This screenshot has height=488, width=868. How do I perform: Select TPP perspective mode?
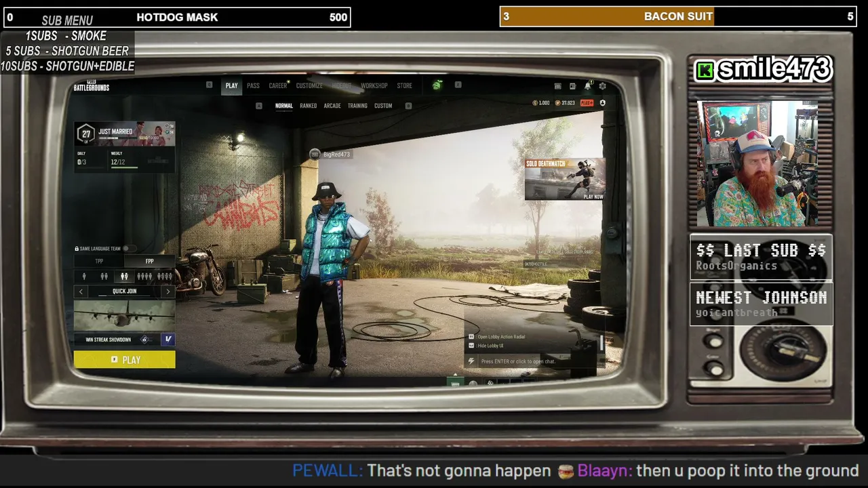[99, 261]
